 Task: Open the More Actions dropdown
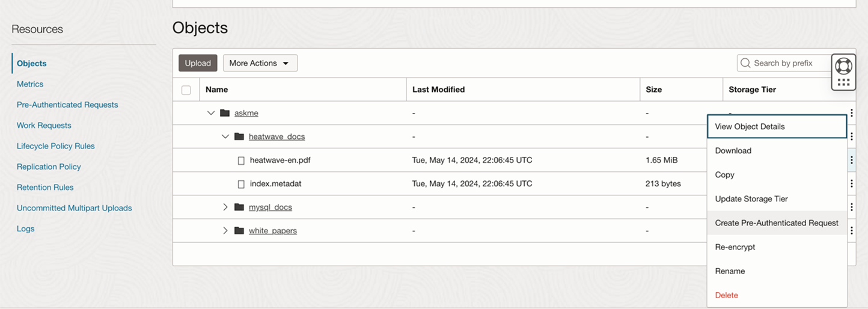[260, 63]
